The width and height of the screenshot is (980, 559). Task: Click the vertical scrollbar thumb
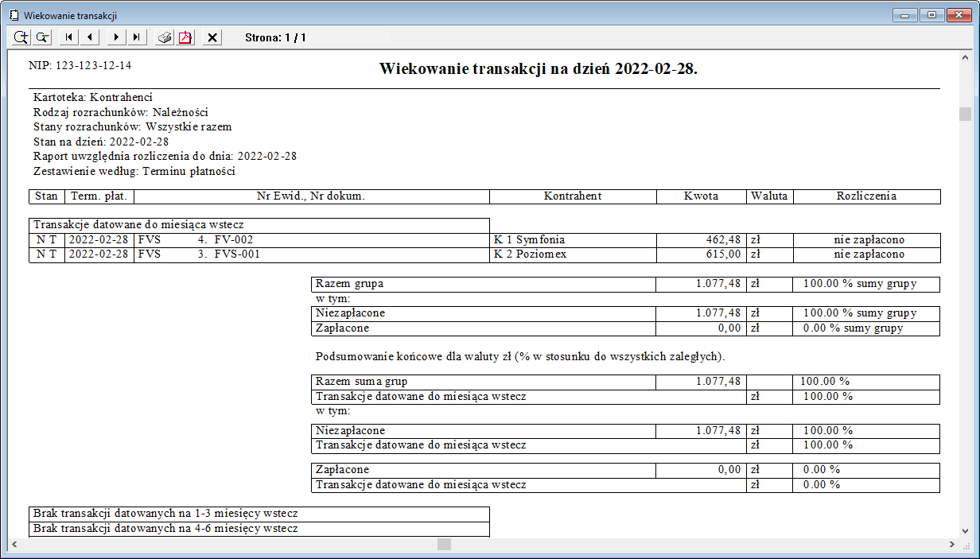tap(965, 114)
